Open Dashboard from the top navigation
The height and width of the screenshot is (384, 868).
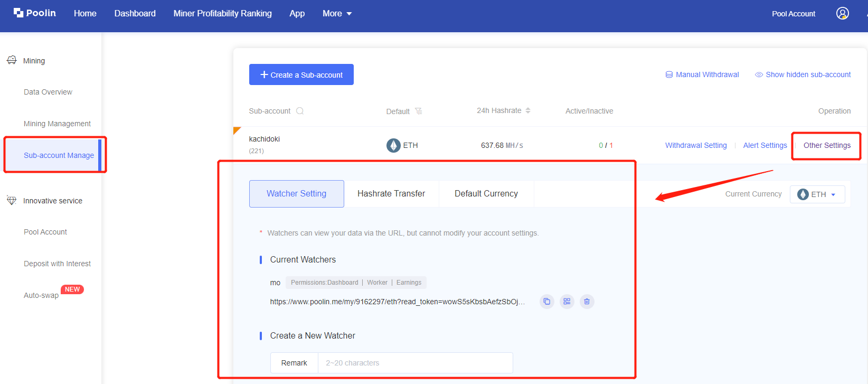(x=135, y=13)
